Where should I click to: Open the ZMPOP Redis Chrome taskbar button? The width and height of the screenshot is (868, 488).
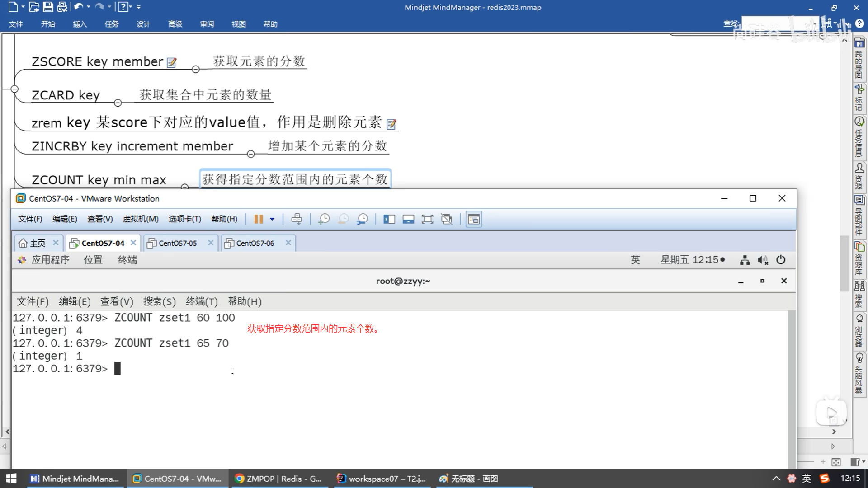click(x=279, y=479)
